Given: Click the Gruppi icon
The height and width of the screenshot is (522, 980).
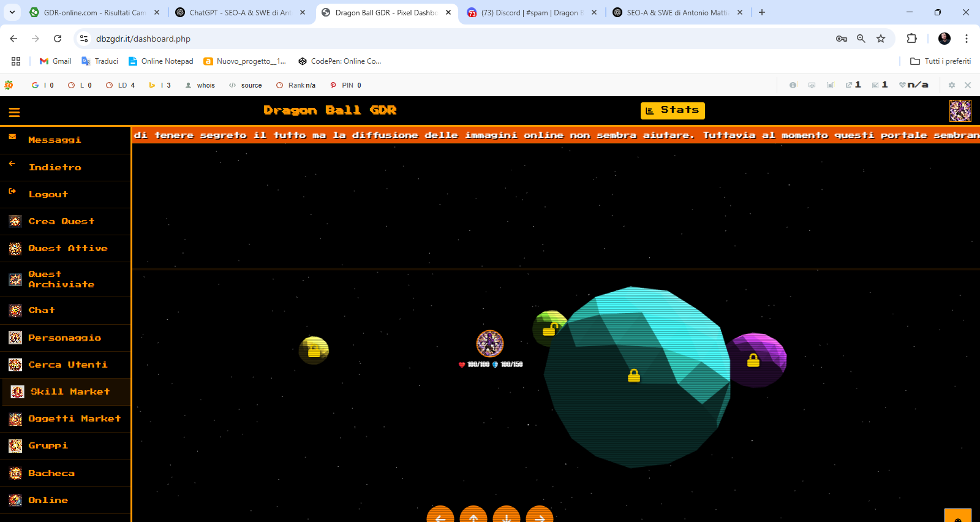Looking at the screenshot, I should pos(15,445).
